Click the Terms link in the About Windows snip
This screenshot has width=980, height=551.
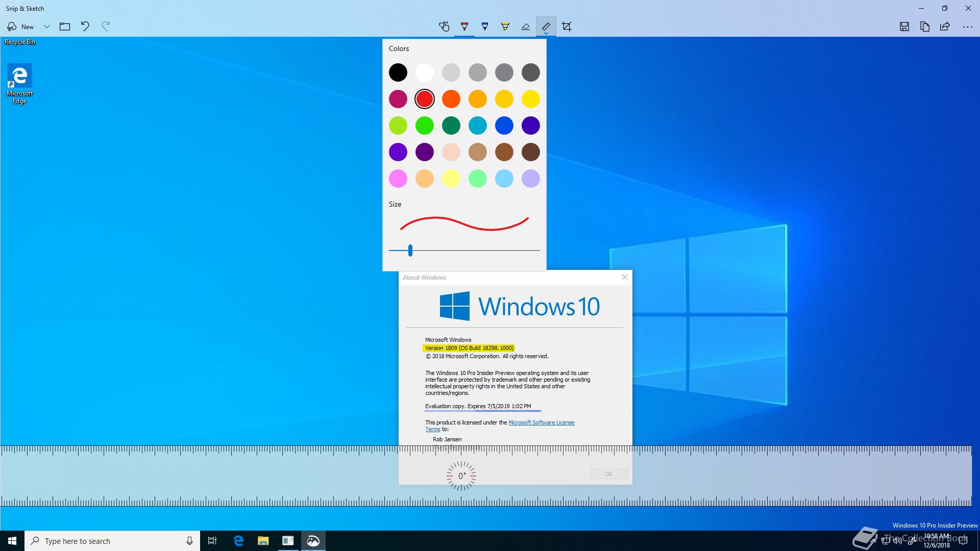pos(433,429)
